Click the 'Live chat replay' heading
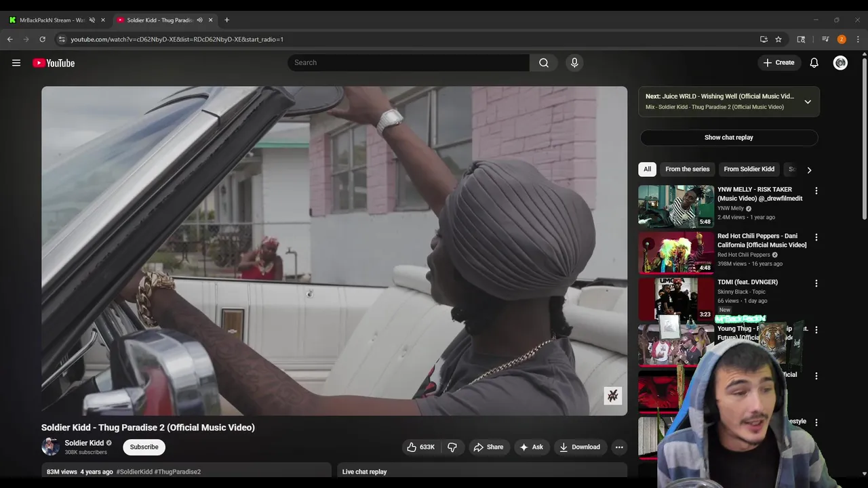The image size is (868, 488). [364, 472]
